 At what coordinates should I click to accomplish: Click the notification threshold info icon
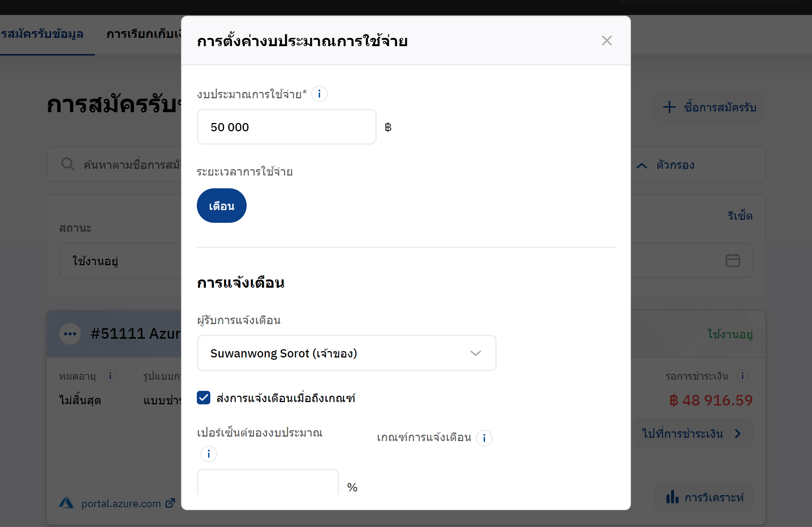[484, 438]
